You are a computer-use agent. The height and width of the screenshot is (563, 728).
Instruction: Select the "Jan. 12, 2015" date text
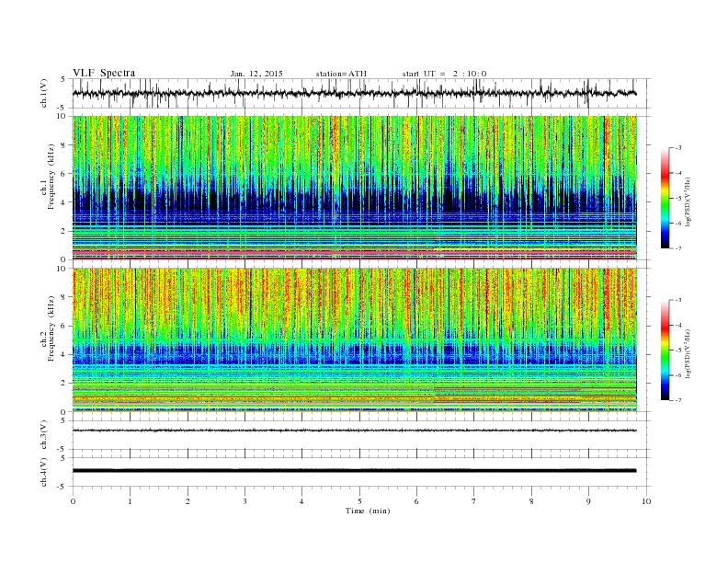coord(256,74)
